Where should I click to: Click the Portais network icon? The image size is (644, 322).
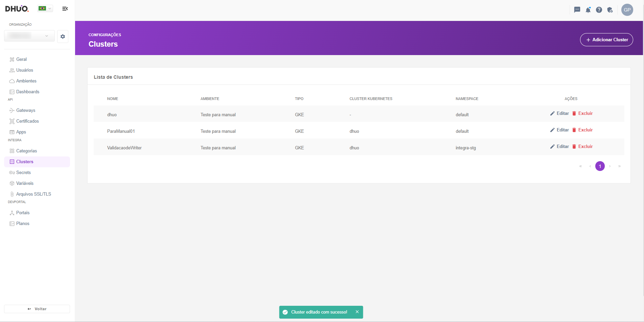pyautogui.click(x=12, y=213)
